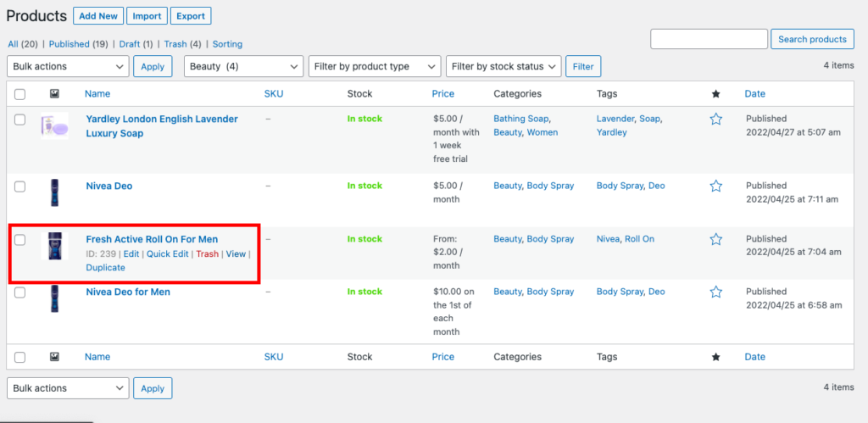Sort by Name in table footer

pyautogui.click(x=97, y=357)
